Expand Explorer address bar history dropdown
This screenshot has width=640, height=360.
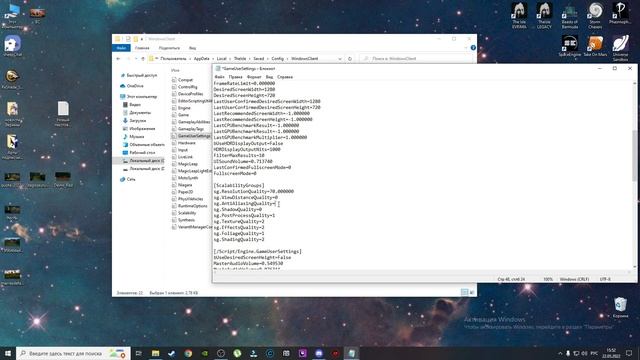coord(340,59)
